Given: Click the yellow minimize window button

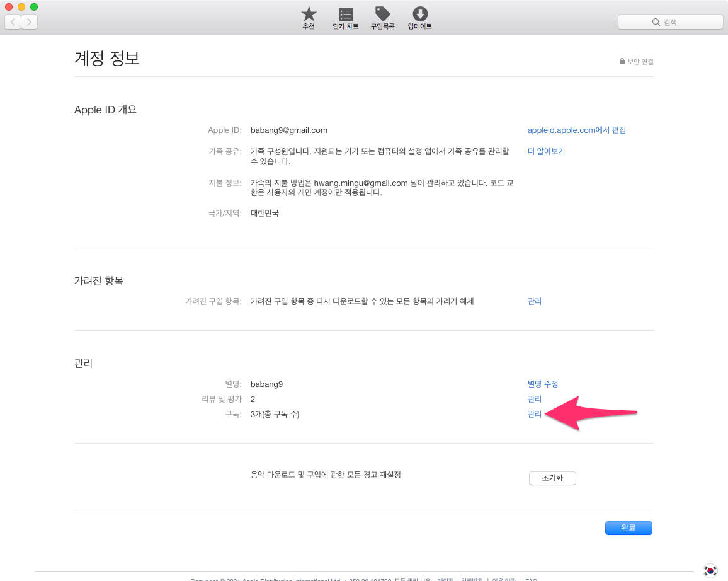Looking at the screenshot, I should coord(21,7).
